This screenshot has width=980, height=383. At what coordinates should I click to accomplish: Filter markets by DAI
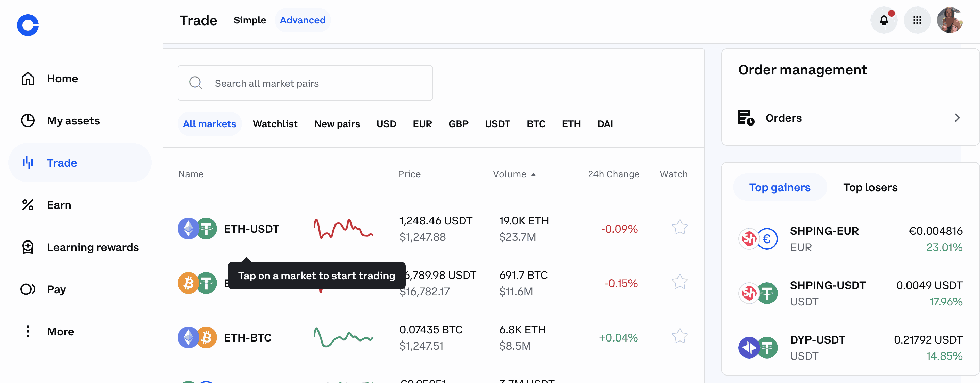point(605,124)
